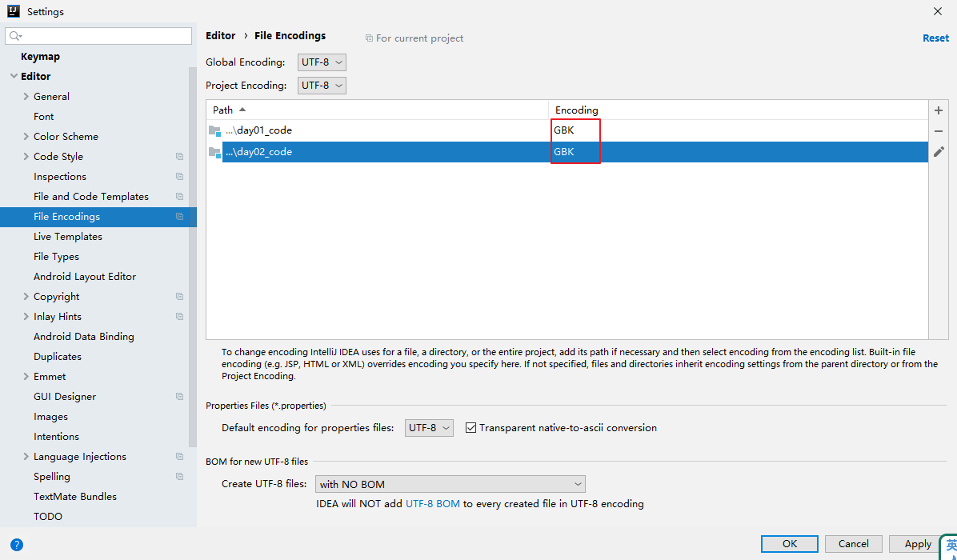Screen dimensions: 957x560
Task: Click the help question mark icon
Action: tap(17, 545)
